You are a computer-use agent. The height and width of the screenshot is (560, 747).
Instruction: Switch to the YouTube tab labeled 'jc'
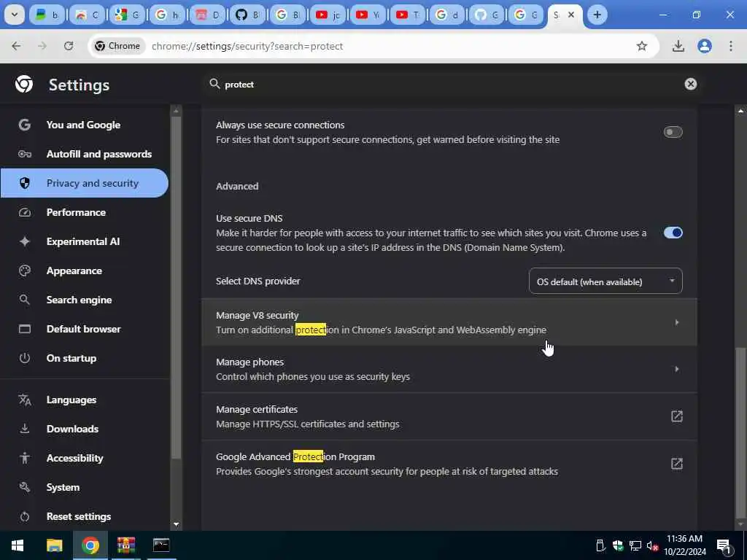tap(328, 15)
